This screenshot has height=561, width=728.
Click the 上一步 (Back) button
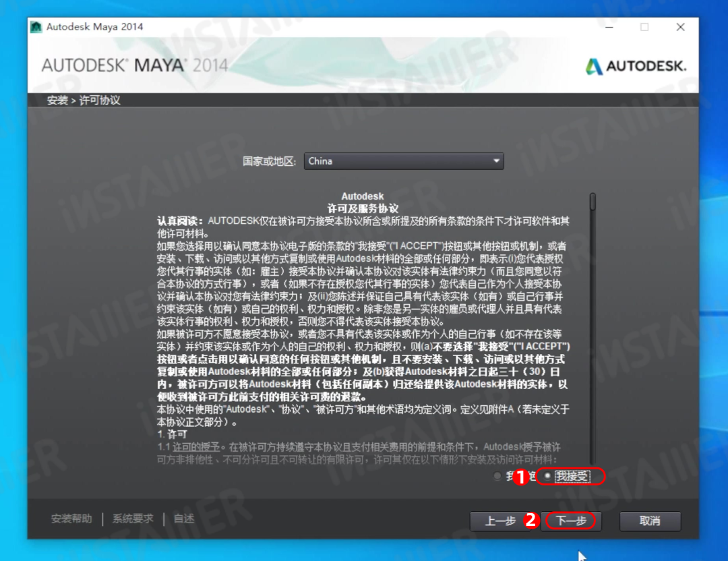click(500, 521)
